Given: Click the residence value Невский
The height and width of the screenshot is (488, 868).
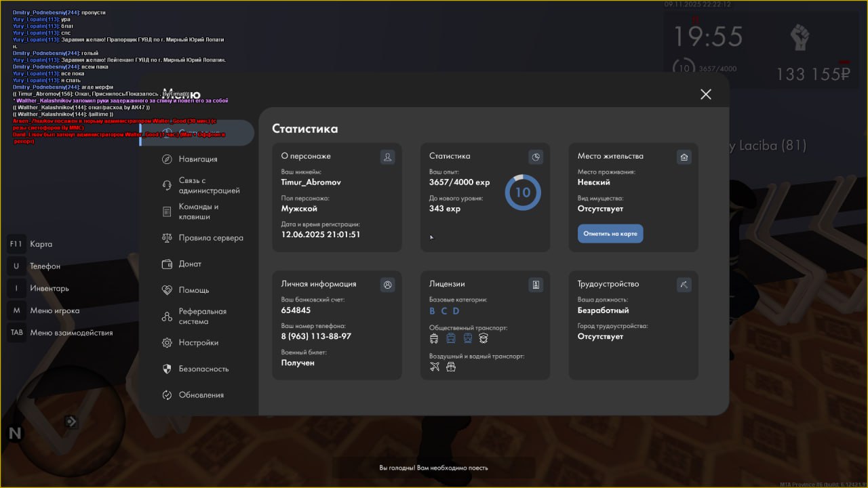Looking at the screenshot, I should click(x=594, y=182).
